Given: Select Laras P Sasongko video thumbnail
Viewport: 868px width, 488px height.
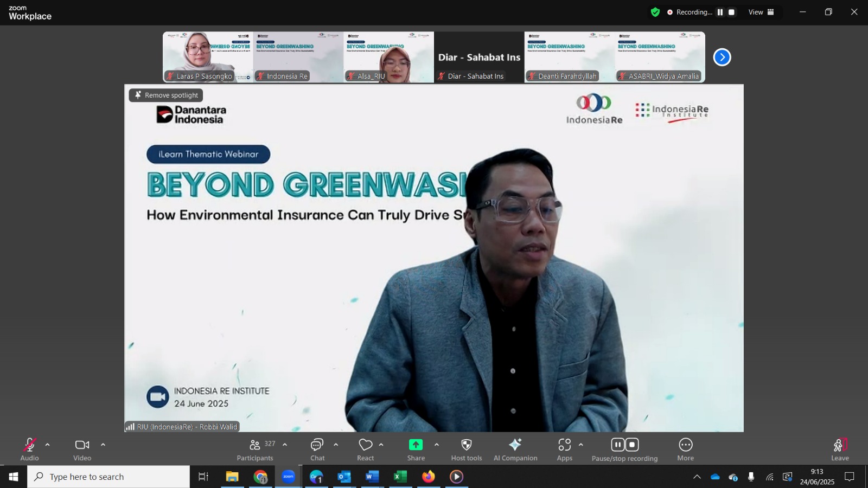Looking at the screenshot, I should [208, 57].
